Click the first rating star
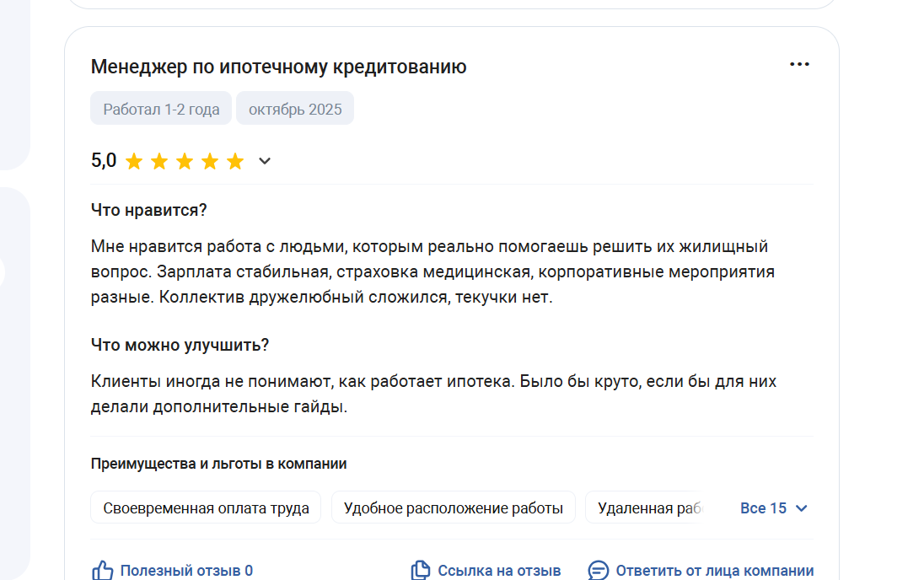 [x=134, y=161]
